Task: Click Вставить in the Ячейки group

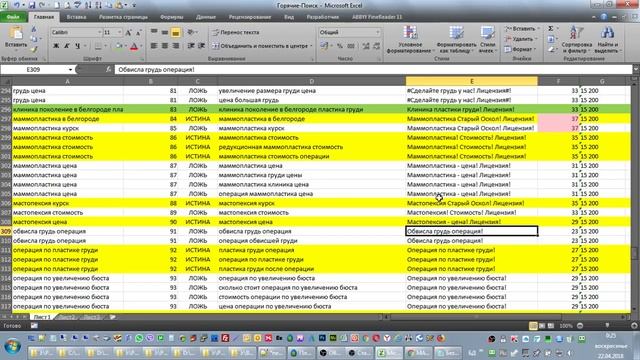Action: coord(520,29)
